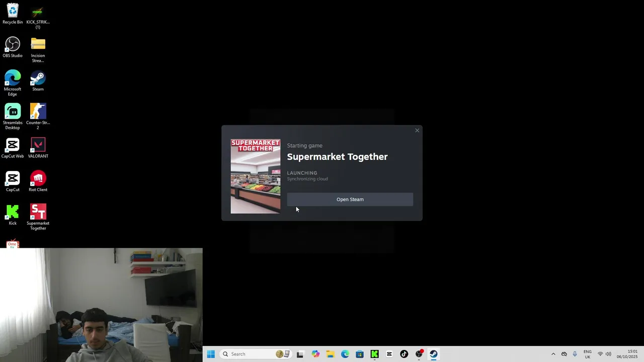Open the ENG UK language switcher
This screenshot has width=644, height=362.
(588, 354)
